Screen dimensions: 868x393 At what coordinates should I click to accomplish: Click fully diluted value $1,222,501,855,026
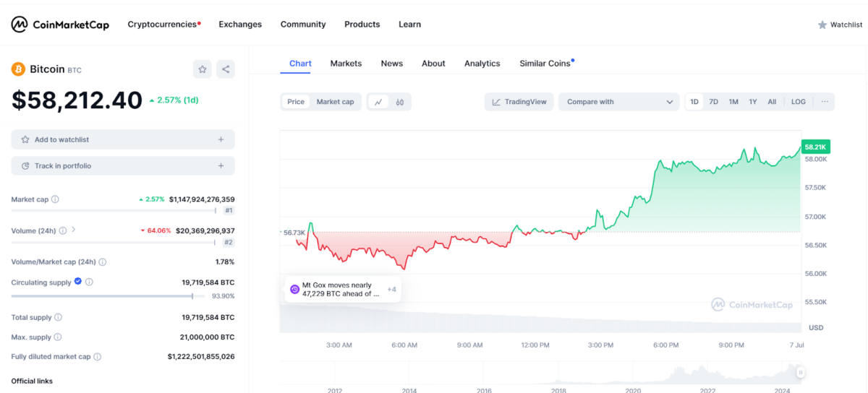(x=201, y=357)
